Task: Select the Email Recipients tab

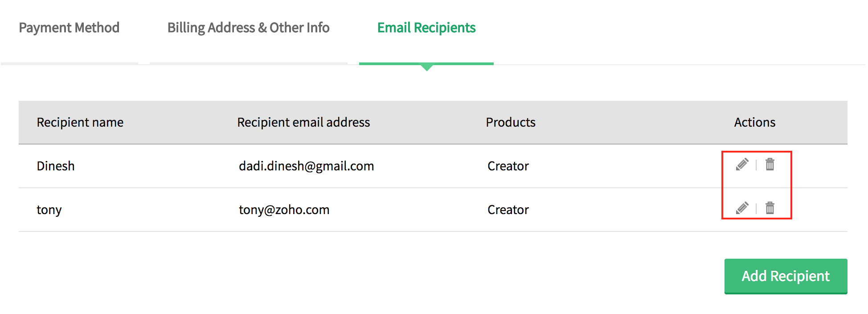Action: (x=426, y=28)
